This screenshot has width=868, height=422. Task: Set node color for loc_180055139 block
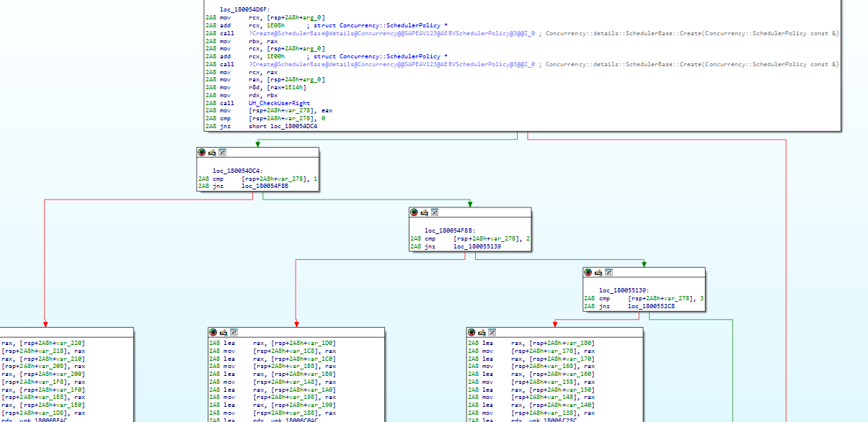click(588, 272)
